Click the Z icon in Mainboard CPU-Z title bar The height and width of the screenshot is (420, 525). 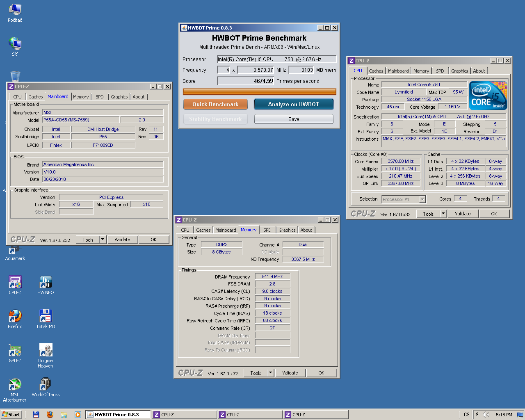(x=11, y=87)
